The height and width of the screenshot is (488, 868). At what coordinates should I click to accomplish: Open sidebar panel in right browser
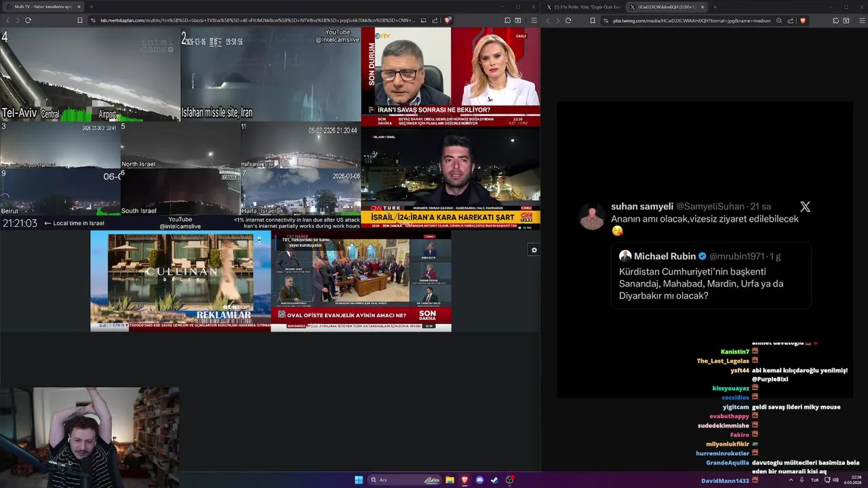tap(846, 20)
